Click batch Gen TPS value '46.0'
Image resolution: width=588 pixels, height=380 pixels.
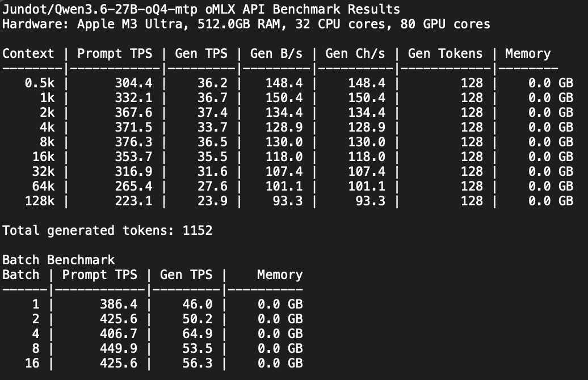[x=198, y=304]
